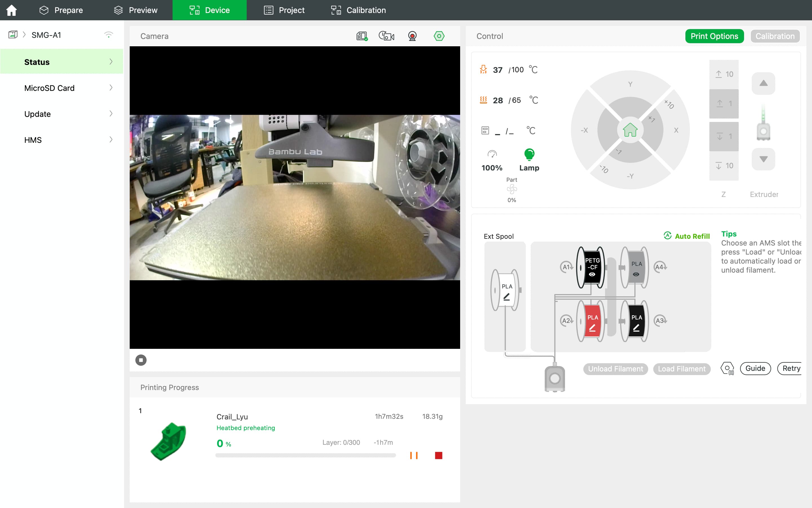
Task: Switch to the Preview tab
Action: pos(136,10)
